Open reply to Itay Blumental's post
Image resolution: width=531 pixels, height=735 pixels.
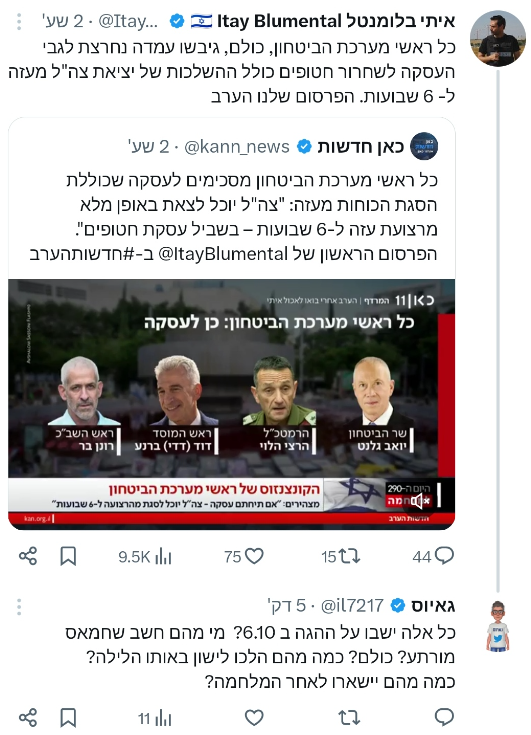click(x=433, y=556)
